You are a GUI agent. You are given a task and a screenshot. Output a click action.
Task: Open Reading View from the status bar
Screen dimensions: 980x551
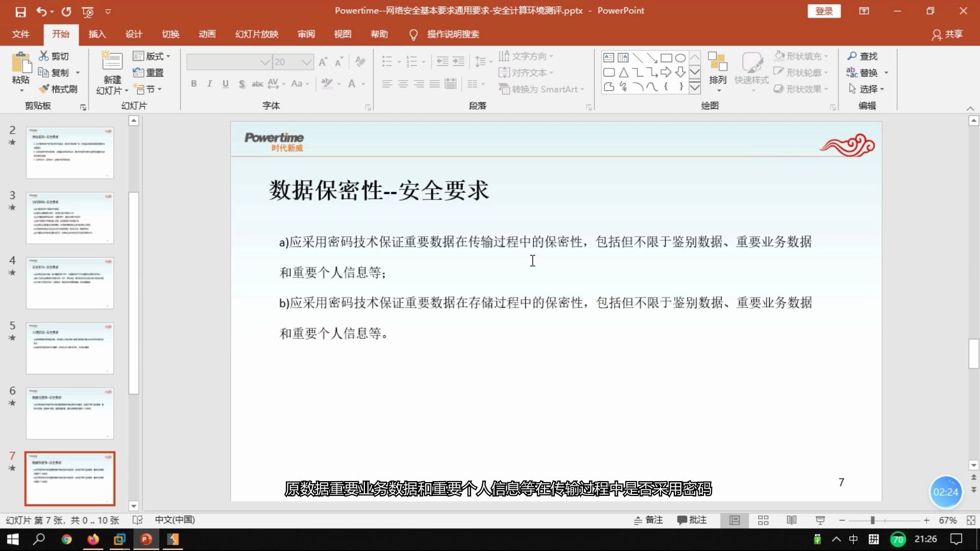click(792, 520)
